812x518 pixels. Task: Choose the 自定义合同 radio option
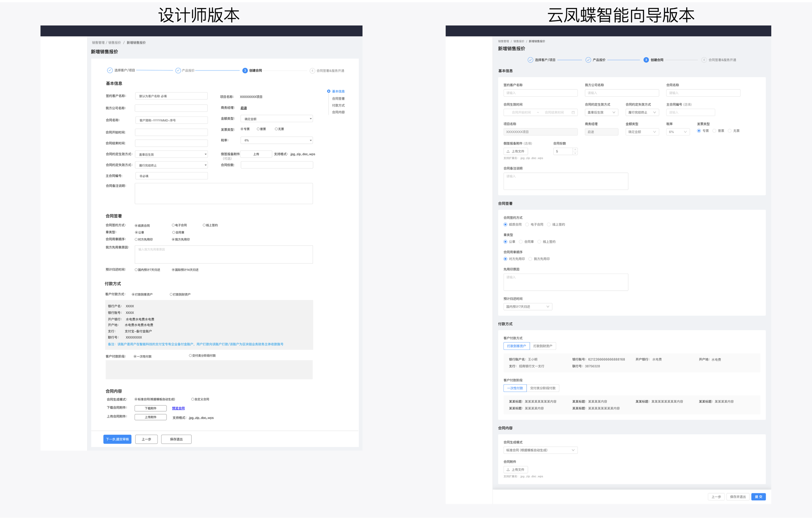point(192,399)
